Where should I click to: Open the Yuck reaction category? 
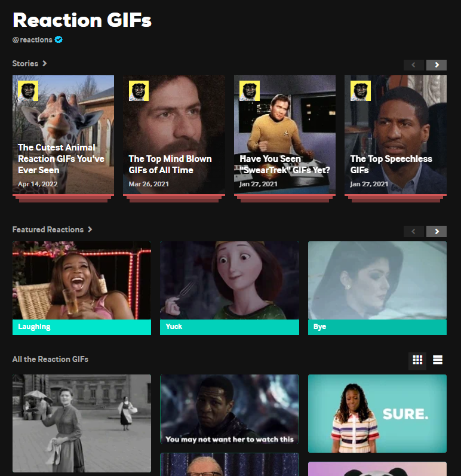pyautogui.click(x=229, y=288)
